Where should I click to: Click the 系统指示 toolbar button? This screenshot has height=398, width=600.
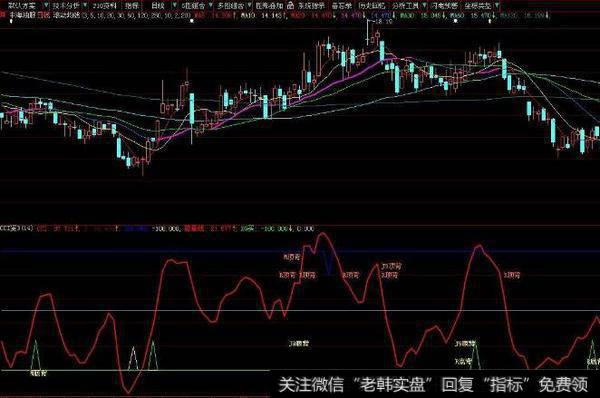311,6
